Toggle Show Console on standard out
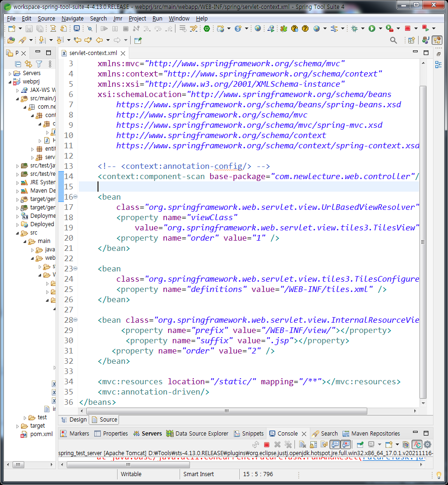Image resolution: width=448 pixels, height=485 pixels. tap(335, 444)
